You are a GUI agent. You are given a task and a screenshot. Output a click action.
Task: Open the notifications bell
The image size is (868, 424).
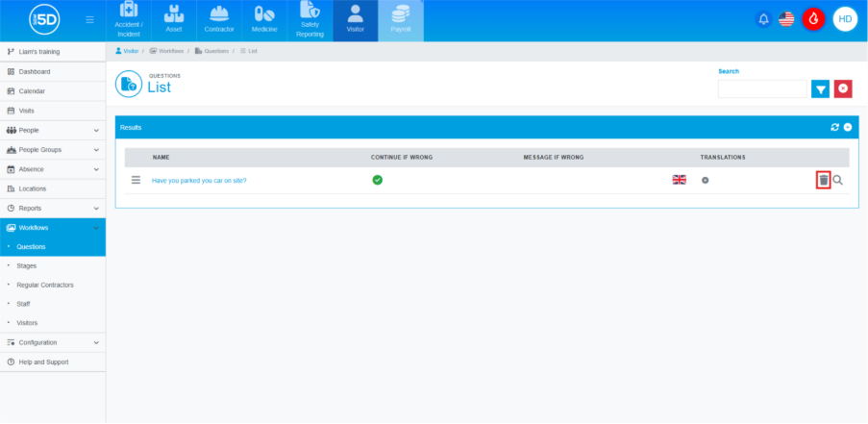(763, 19)
